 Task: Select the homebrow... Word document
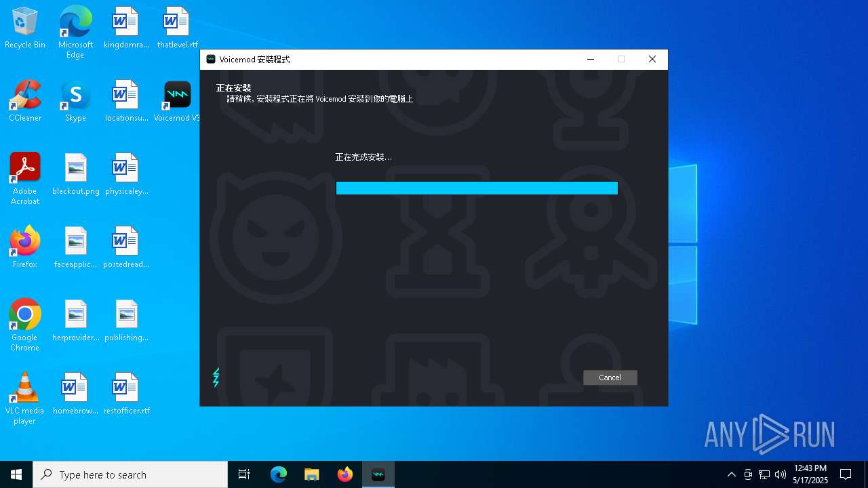coord(76,394)
